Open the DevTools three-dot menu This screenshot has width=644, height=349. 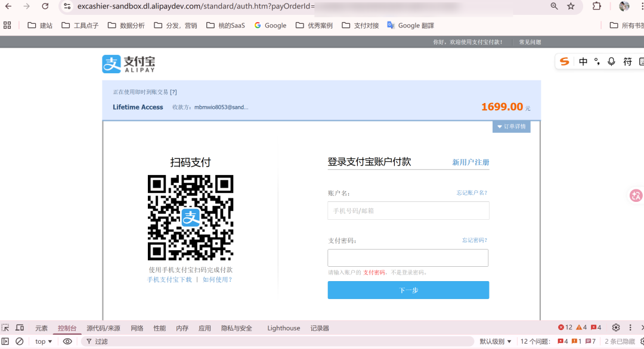click(x=630, y=327)
